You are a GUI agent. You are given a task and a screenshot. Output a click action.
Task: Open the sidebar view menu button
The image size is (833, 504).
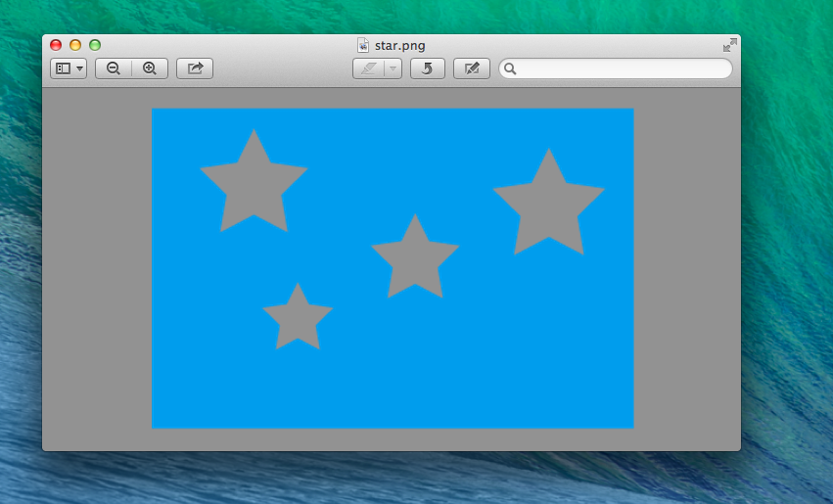[x=69, y=69]
